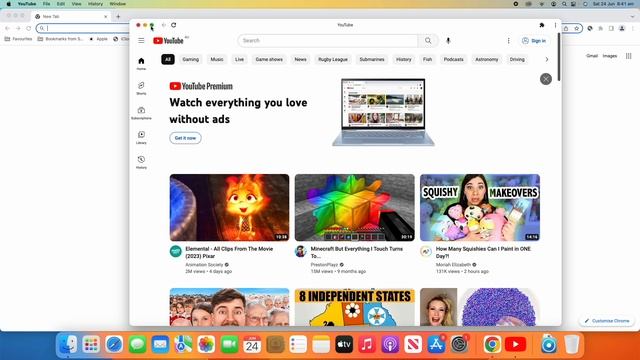640x360 pixels.
Task: Filter by the News chip
Action: pos(300,59)
